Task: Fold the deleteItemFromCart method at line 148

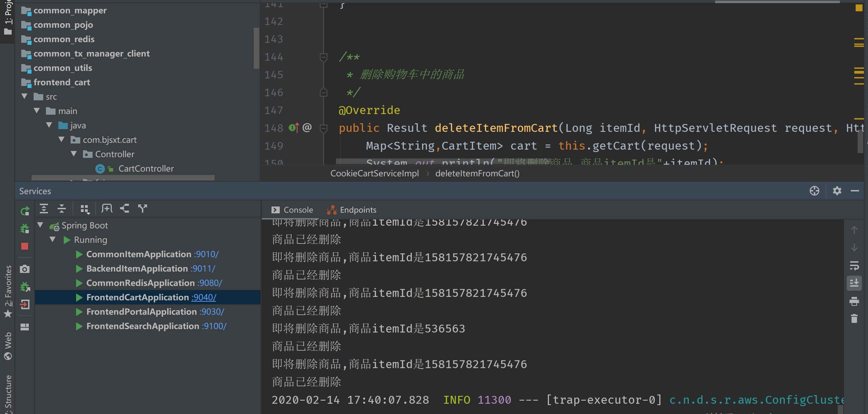Action: [x=323, y=128]
